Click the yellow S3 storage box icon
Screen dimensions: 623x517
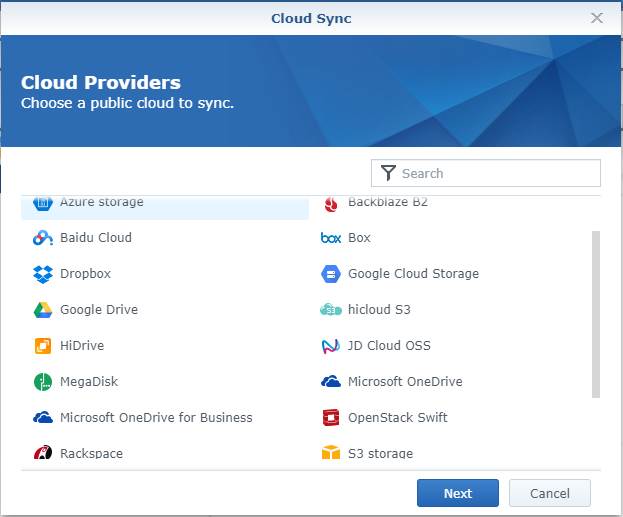point(331,452)
